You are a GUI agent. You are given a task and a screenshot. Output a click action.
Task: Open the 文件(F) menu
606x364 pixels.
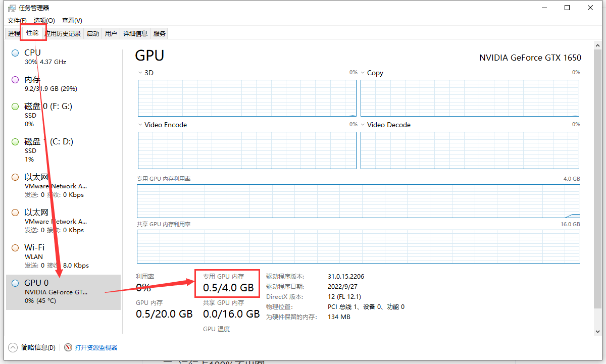17,20
